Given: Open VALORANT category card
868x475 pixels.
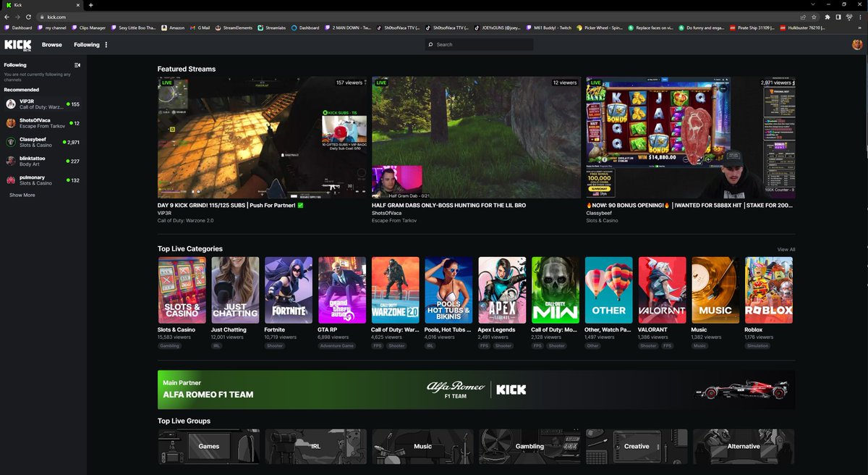Looking at the screenshot, I should (x=663, y=290).
